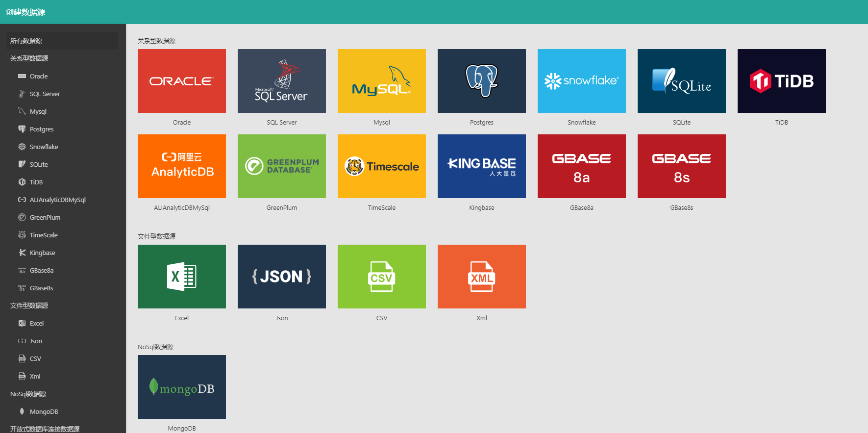Click the NoSql数据源 sidebar category
This screenshot has width=868, height=433.
(x=28, y=394)
